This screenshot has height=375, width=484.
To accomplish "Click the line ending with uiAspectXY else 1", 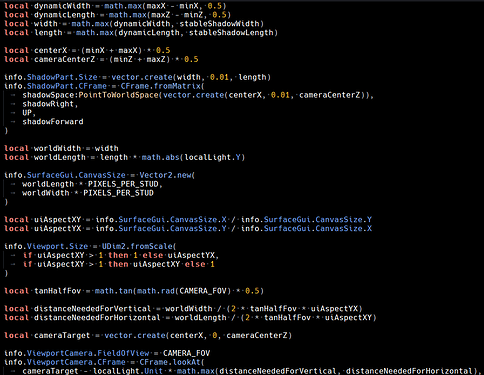I will (x=118, y=264).
